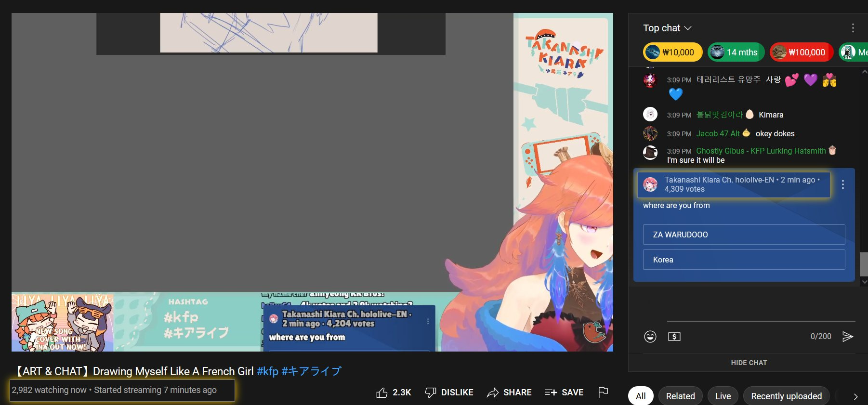Viewport: 868px width, 405px height.
Task: Show more filter chips with right arrow
Action: coord(855,396)
